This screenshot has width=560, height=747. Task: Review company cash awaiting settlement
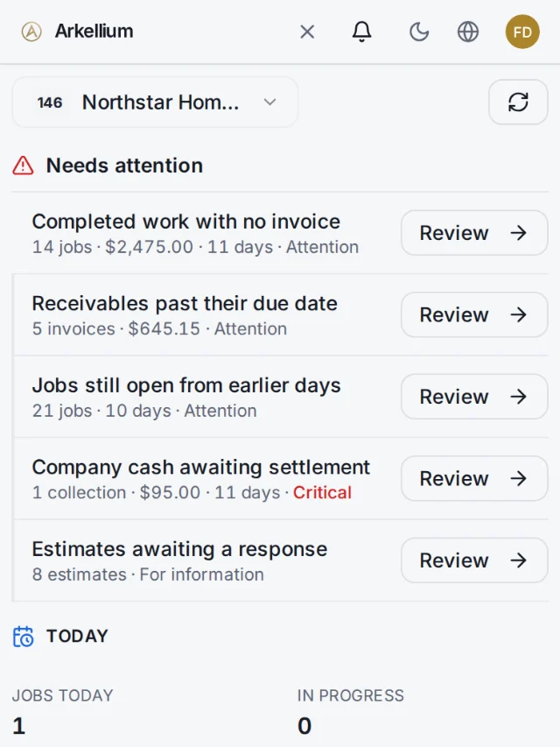coord(474,479)
